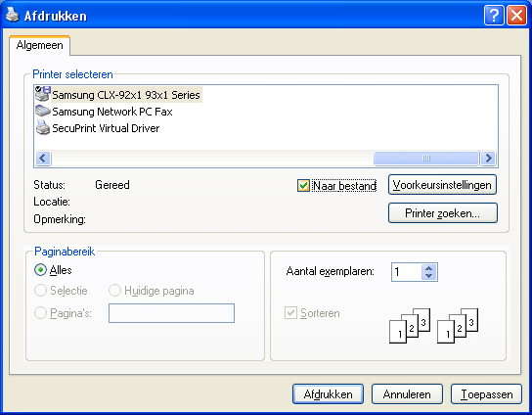Screen dimensions: 532x415
Task: Click the printer list right scroll arrow
Action: point(489,158)
